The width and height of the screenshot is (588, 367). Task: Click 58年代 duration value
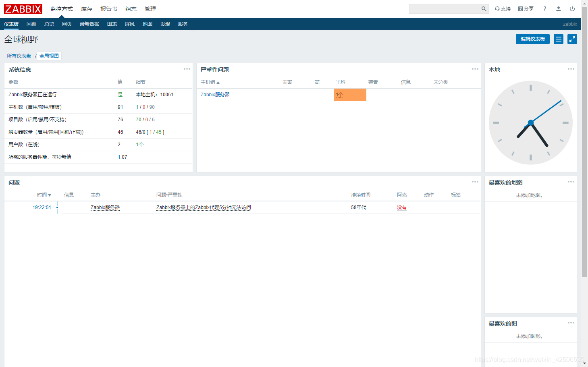(x=359, y=207)
